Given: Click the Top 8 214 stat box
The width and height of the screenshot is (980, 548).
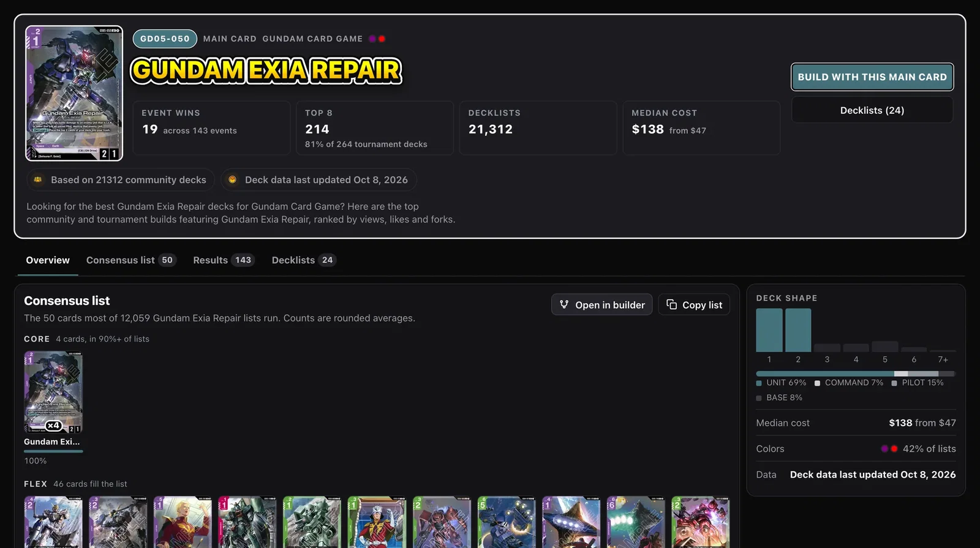Looking at the screenshot, I should pyautogui.click(x=375, y=128).
